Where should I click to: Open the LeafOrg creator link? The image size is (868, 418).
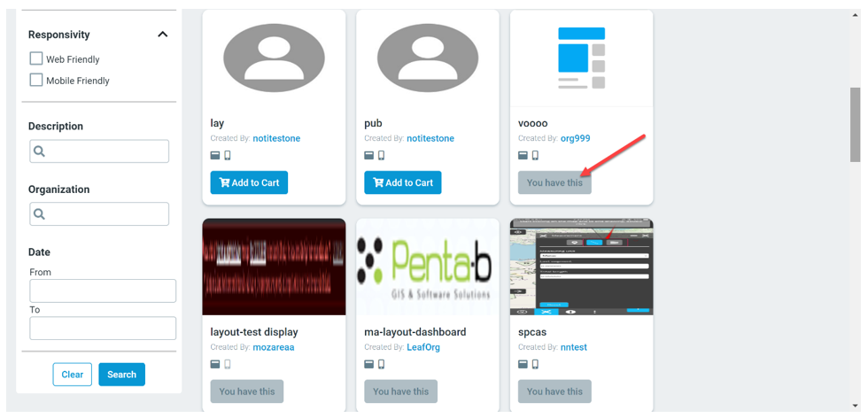(423, 347)
